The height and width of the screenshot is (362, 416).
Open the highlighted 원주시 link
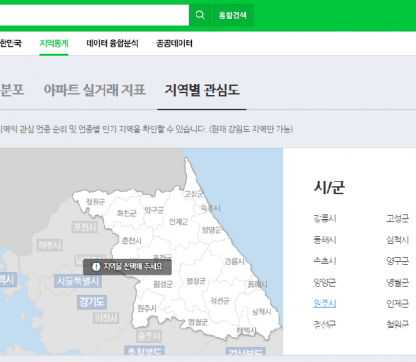[x=325, y=304]
